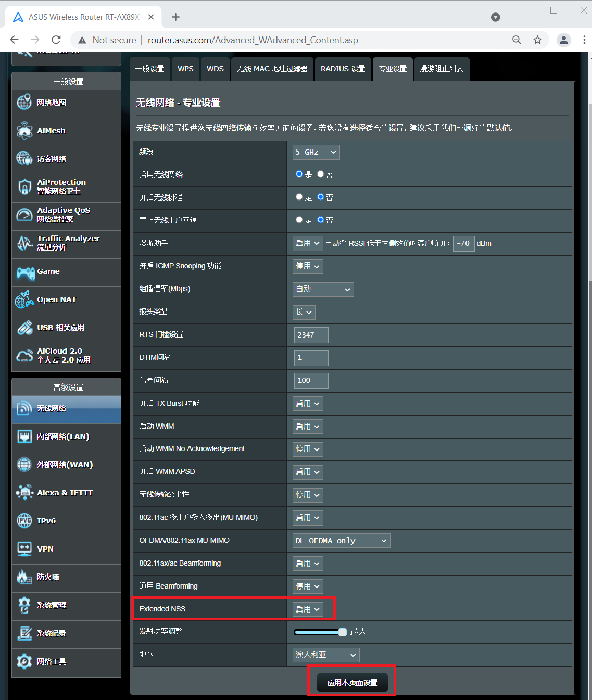Open VPN sidebar icon

(24, 549)
